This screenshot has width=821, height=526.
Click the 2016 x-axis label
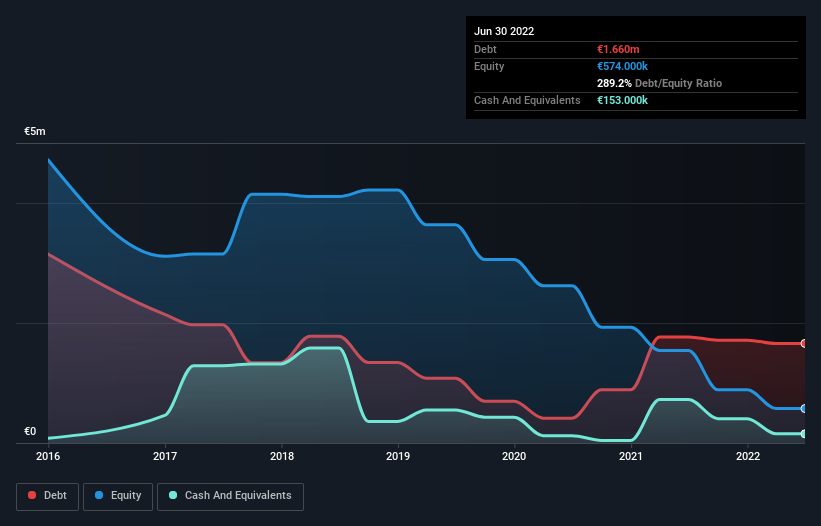click(x=48, y=456)
